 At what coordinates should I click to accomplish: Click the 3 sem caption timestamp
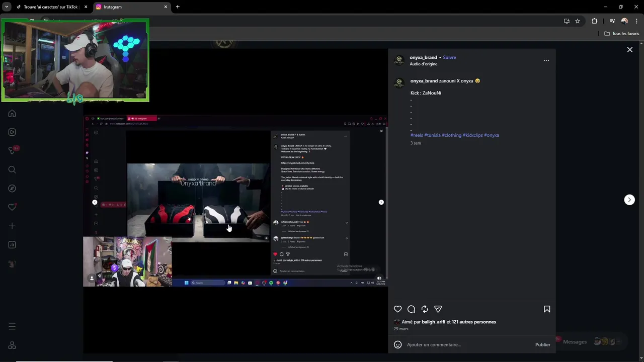click(x=416, y=143)
